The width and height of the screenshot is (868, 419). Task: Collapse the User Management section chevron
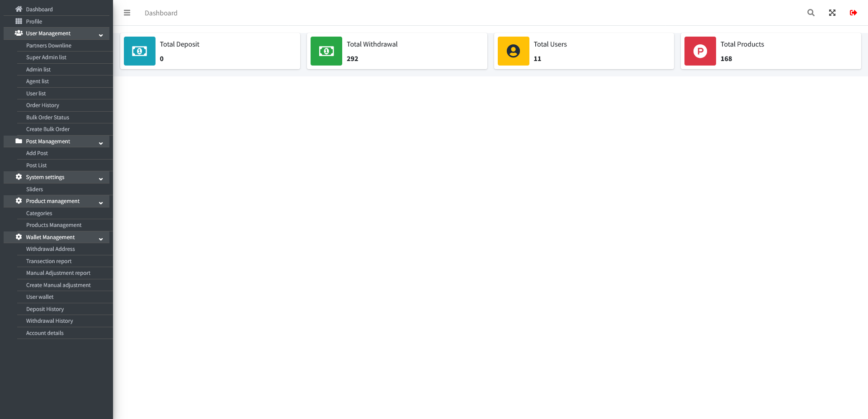click(101, 35)
